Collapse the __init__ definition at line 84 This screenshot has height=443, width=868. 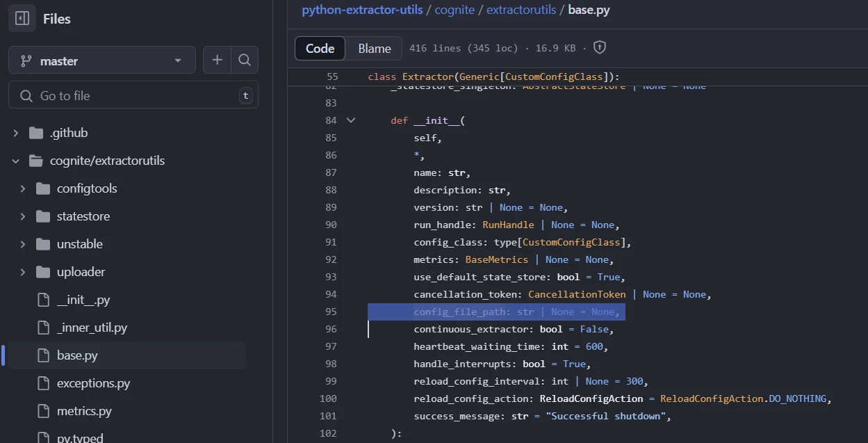point(351,120)
